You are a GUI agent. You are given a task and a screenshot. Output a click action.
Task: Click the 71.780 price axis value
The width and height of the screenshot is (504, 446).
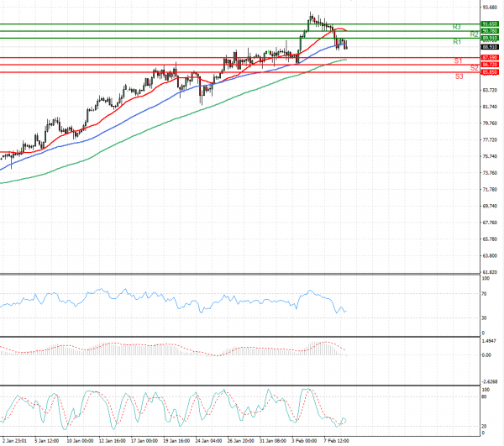point(490,190)
